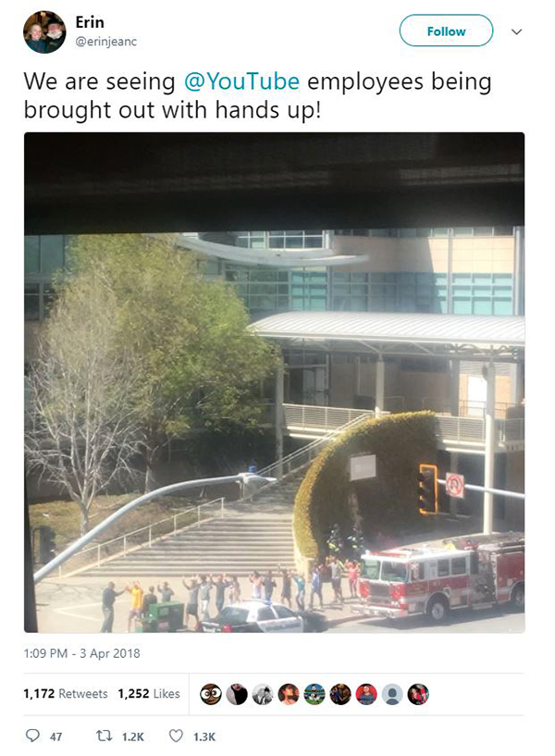The height and width of the screenshot is (756, 555).
Task: Open the 1:09 PM - 3 Apr 2018 timestamp
Action: tap(82, 653)
